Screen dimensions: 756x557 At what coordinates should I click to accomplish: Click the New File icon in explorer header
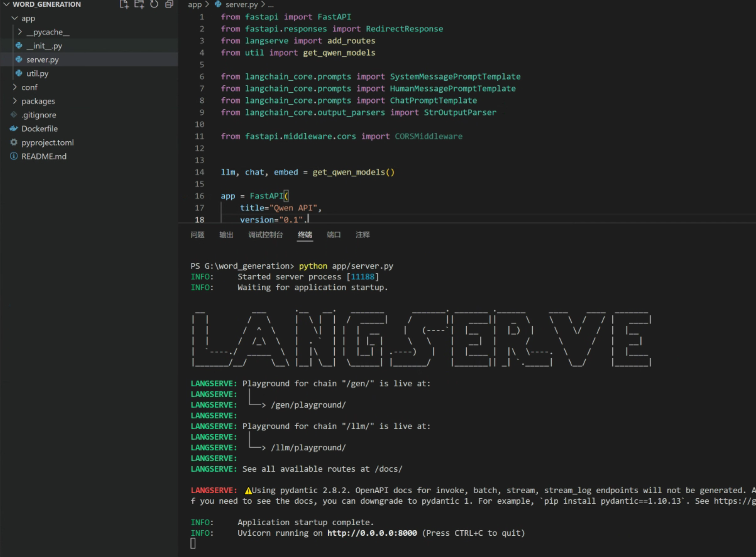click(x=124, y=4)
